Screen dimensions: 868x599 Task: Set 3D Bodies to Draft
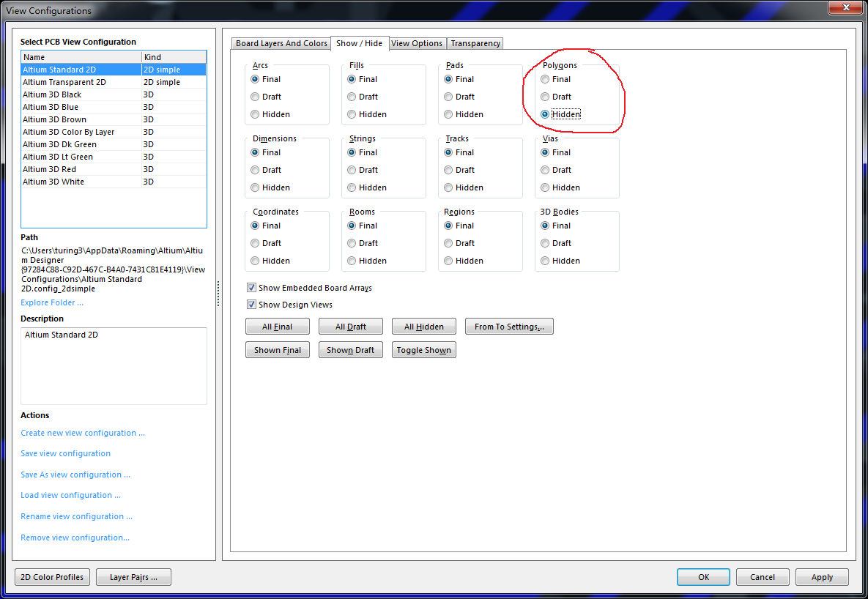point(545,243)
